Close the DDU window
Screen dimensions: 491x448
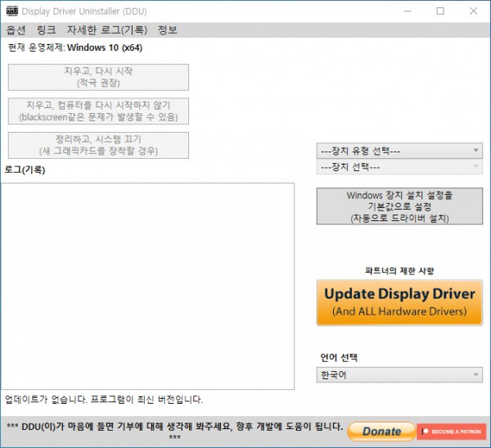[x=474, y=11]
